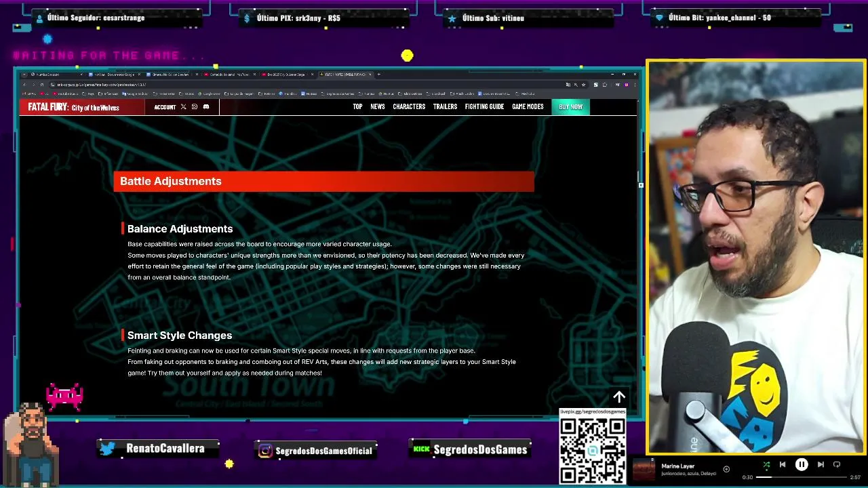Click the pixel-art bearded character avatar
The height and width of the screenshot is (488, 868).
point(31,444)
